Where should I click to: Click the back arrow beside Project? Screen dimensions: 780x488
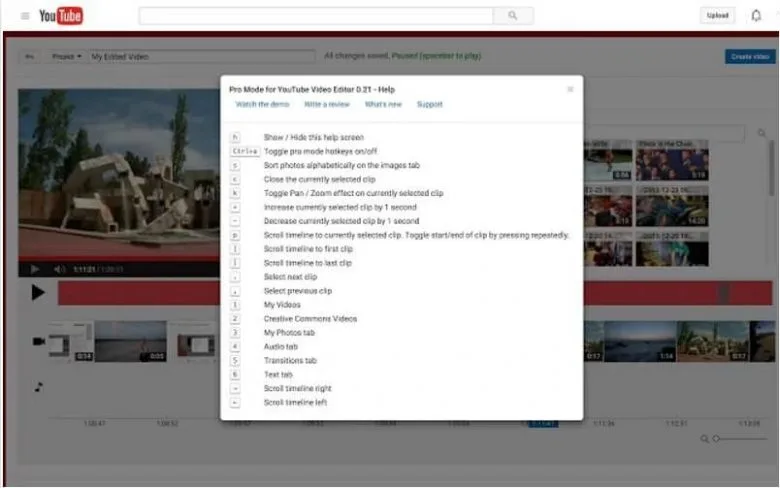[x=30, y=57]
